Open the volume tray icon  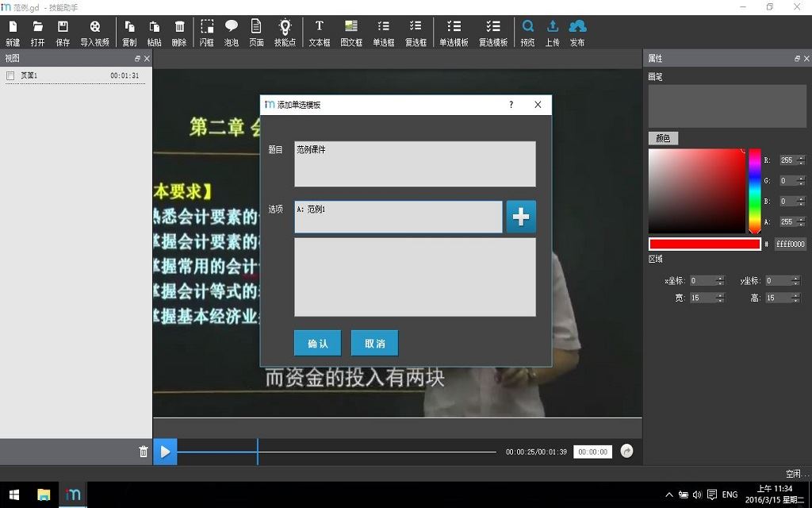coord(697,495)
